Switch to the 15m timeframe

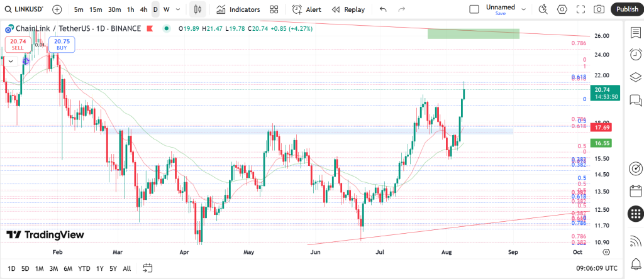(x=96, y=9)
